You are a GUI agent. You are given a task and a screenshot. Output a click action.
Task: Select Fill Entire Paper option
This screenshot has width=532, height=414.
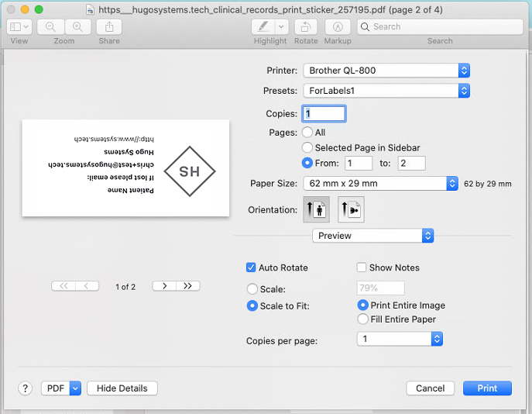[362, 319]
